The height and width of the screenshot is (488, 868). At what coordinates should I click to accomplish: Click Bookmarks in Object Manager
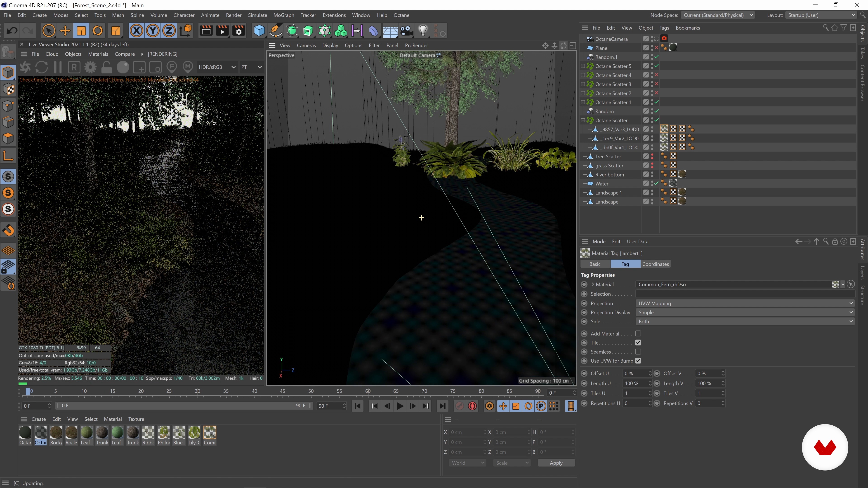pos(687,28)
